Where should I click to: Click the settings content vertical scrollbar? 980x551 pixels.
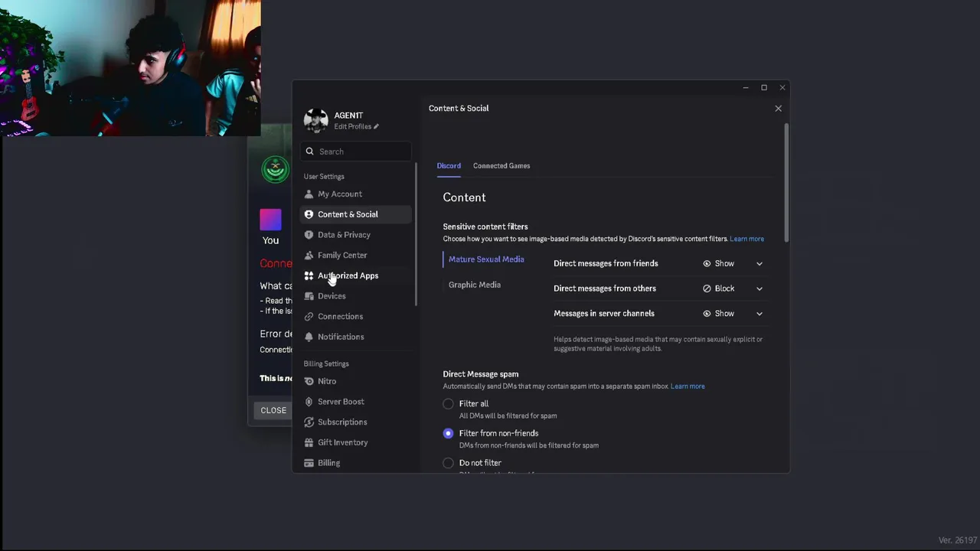tap(786, 184)
